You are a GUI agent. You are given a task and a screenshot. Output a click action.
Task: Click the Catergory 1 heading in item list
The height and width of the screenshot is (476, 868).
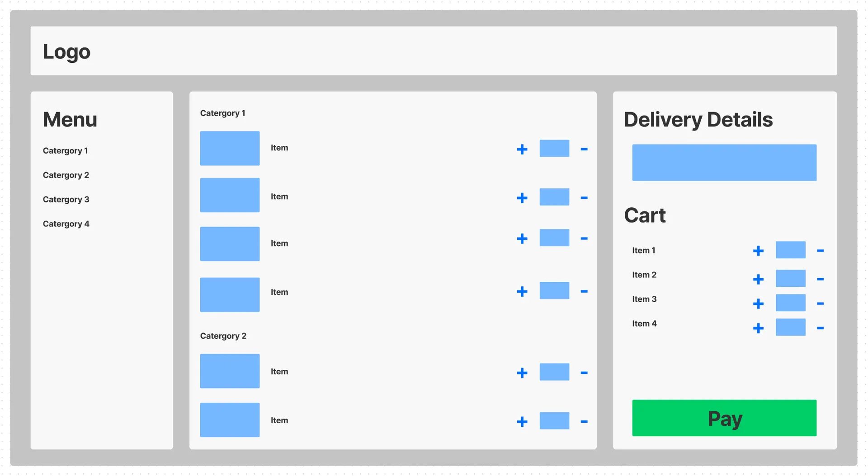(x=223, y=113)
